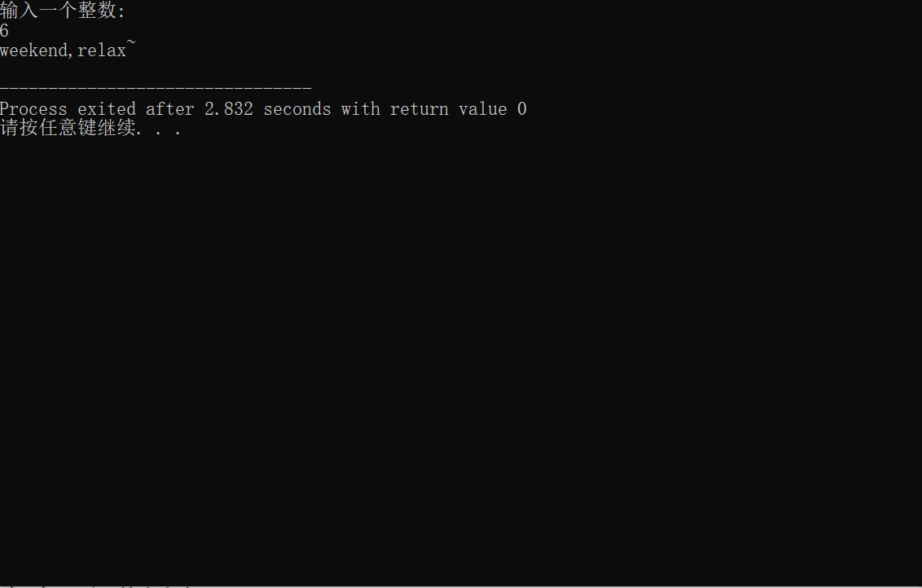Click the trailing dots after "请按任意键继续"
Image resolution: width=922 pixels, height=588 pixels.
(x=161, y=130)
